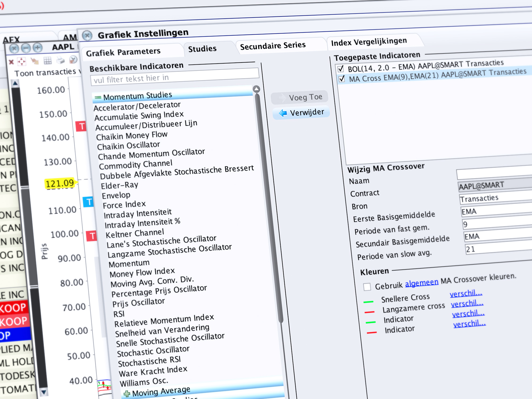This screenshot has height=399, width=532.
Task: Click the minus button on AAPL chart window
Action: (26, 48)
